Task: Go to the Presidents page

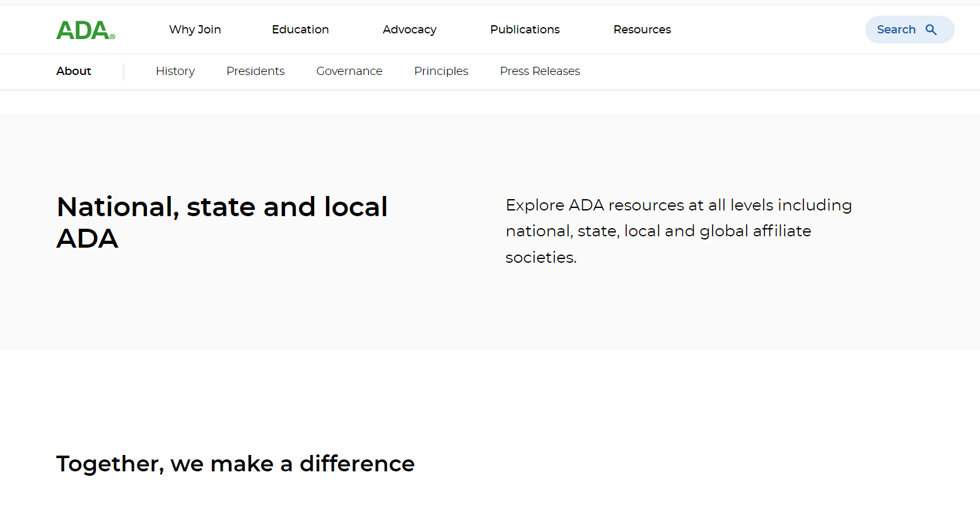Action: [x=255, y=71]
